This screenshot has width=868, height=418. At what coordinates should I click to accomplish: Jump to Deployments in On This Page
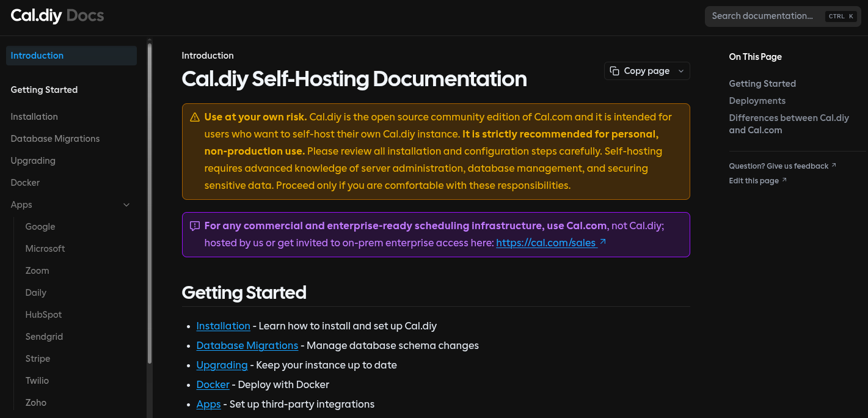pos(757,101)
